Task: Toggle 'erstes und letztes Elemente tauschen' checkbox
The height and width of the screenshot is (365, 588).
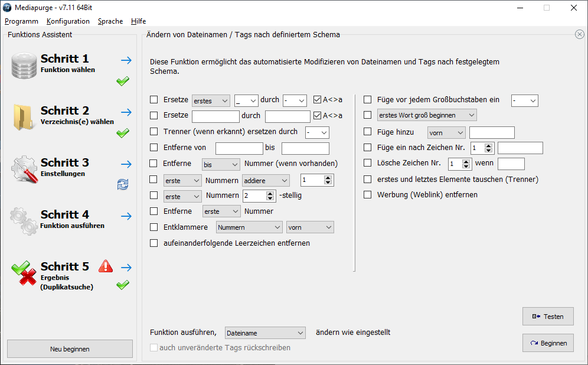Action: click(x=368, y=179)
